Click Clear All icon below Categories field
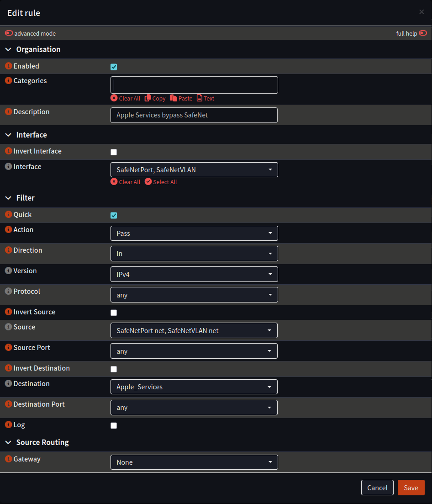432x504 pixels. (x=114, y=98)
